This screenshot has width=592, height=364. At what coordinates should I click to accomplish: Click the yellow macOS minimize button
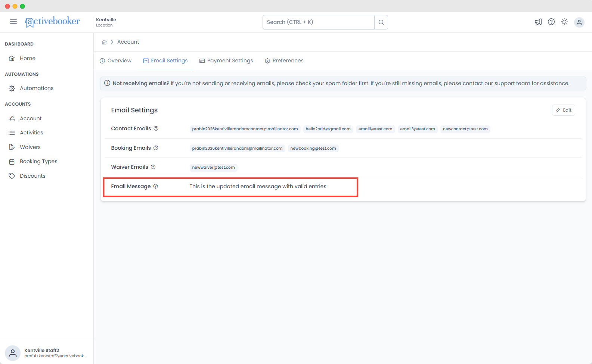tap(15, 6)
